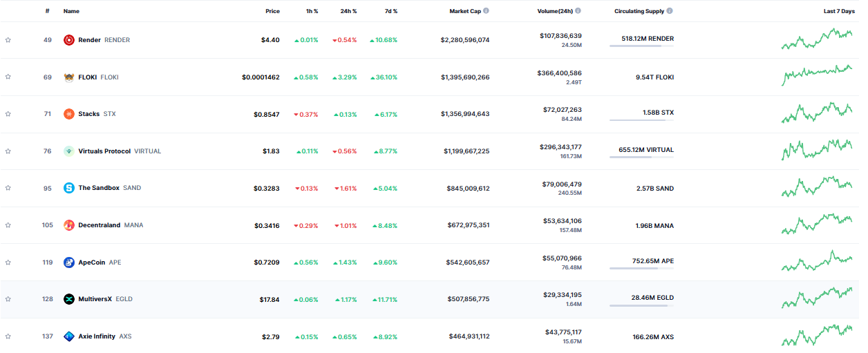Star Virtuals Protocol for watchlist
This screenshot has width=868, height=353.
(x=8, y=151)
